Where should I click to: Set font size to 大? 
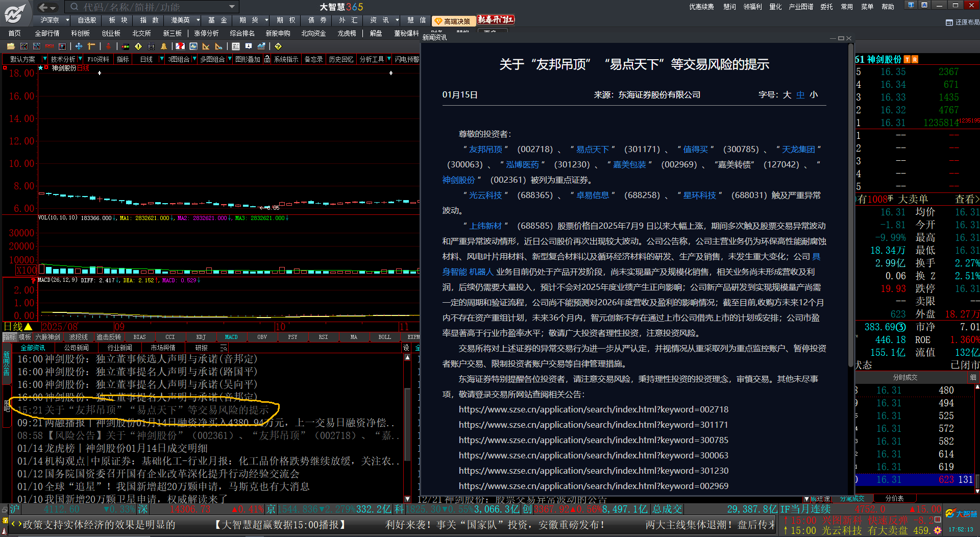(x=787, y=95)
